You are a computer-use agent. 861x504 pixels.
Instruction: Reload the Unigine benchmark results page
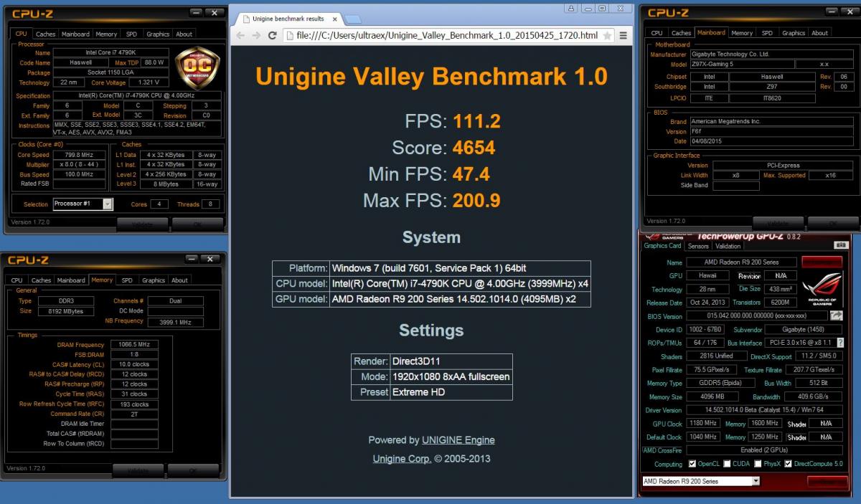pyautogui.click(x=273, y=35)
